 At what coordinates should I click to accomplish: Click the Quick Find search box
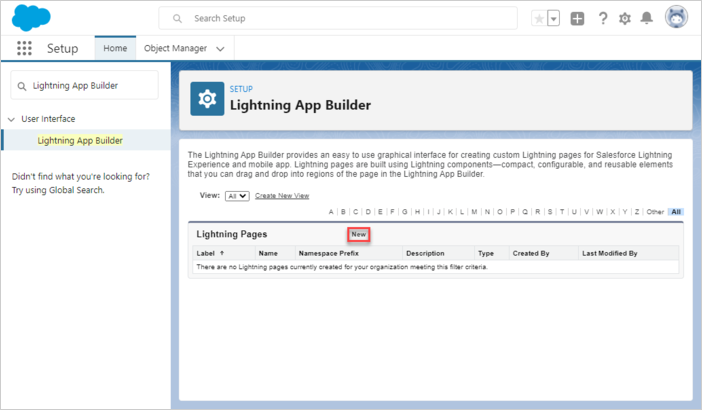click(85, 85)
